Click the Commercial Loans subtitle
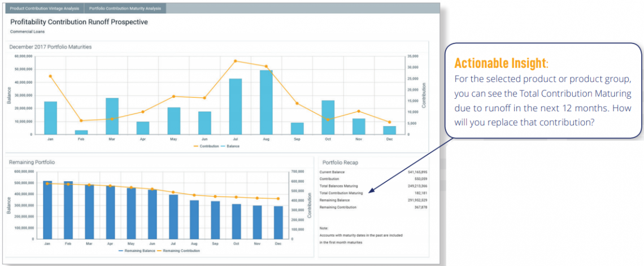The image size is (644, 266). click(28, 32)
